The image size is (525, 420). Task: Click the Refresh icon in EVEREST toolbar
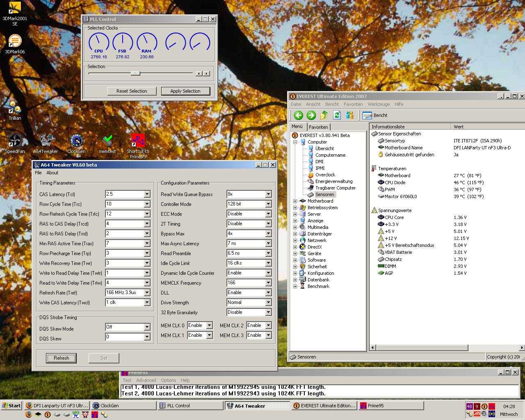click(337, 115)
